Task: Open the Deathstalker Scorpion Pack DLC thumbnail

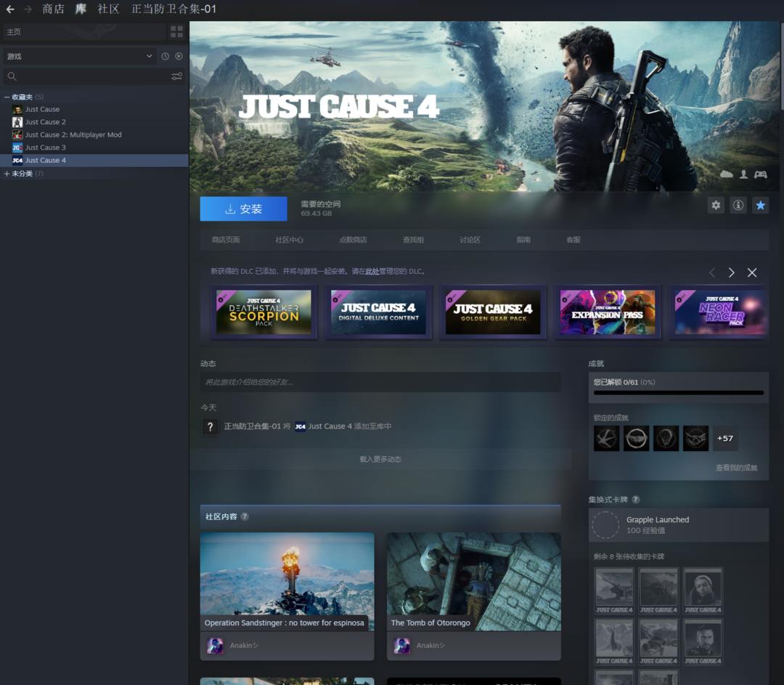Action: point(264,312)
